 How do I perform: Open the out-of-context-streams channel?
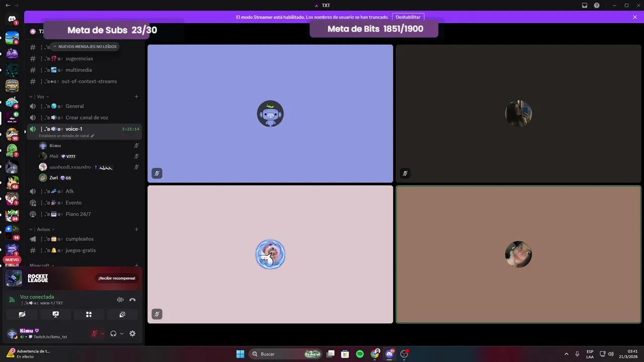(x=85, y=81)
